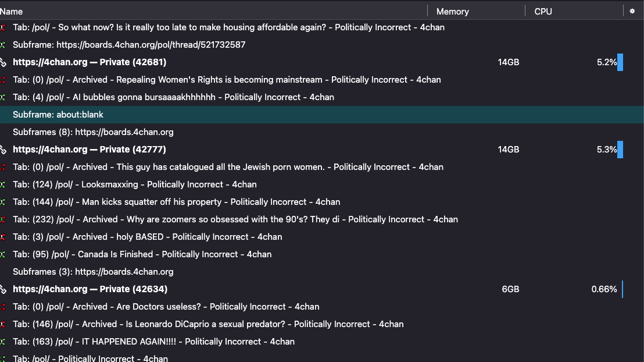Click the red favicon beside Are Doctors useless tab
Image resolution: width=644 pixels, height=362 pixels.
[x=3, y=307]
